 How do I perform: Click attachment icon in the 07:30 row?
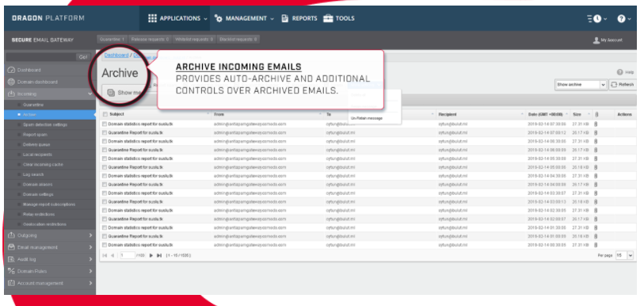[596, 124]
